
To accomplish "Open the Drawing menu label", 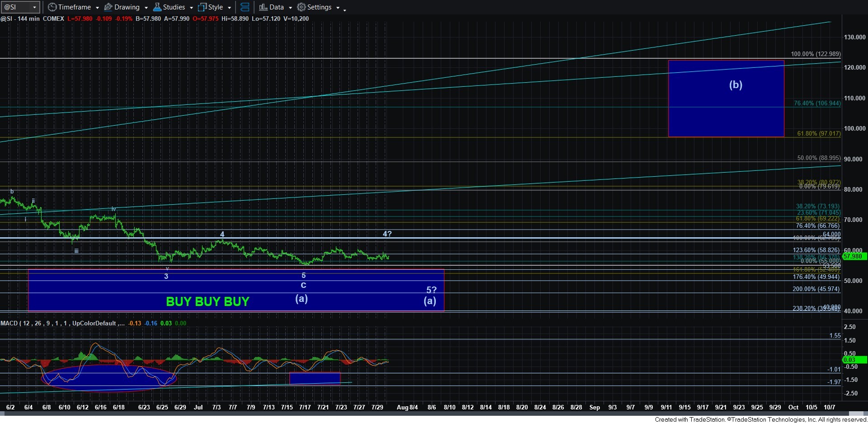I will pos(127,7).
